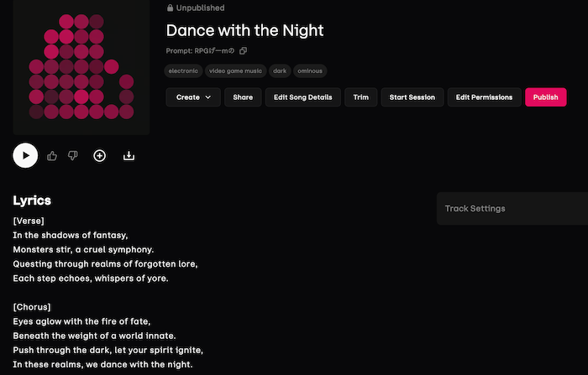The image size is (588, 375).
Task: Click the Trim button
Action: [360, 97]
